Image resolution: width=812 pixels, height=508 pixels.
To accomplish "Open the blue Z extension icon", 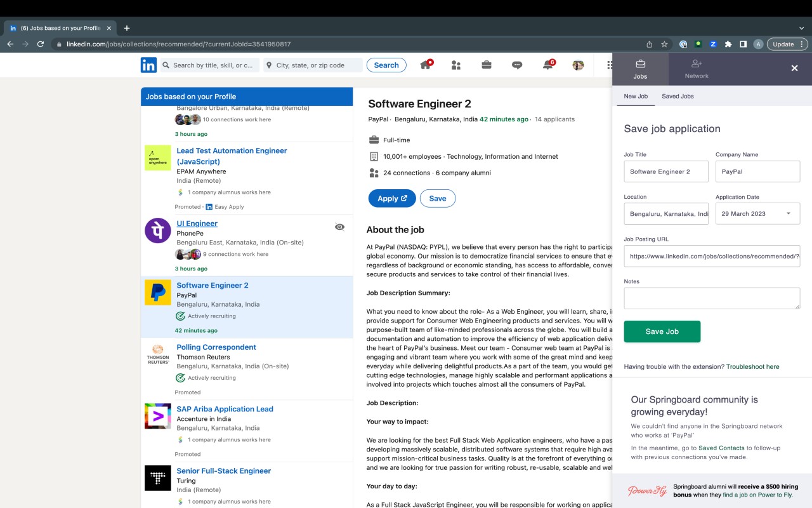I will click(x=713, y=44).
